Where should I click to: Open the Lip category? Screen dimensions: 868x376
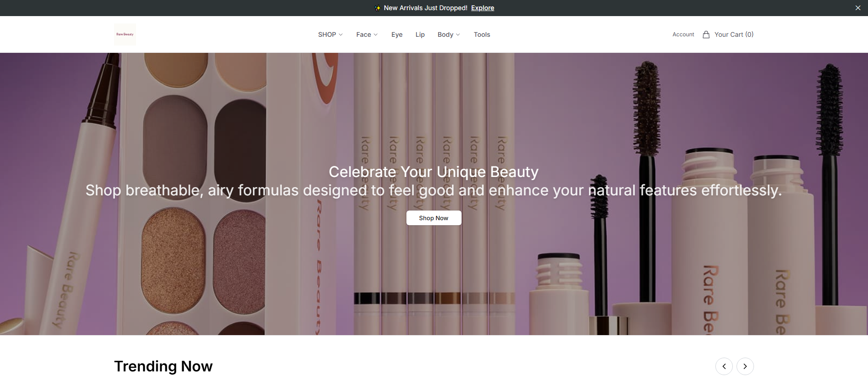(x=420, y=34)
